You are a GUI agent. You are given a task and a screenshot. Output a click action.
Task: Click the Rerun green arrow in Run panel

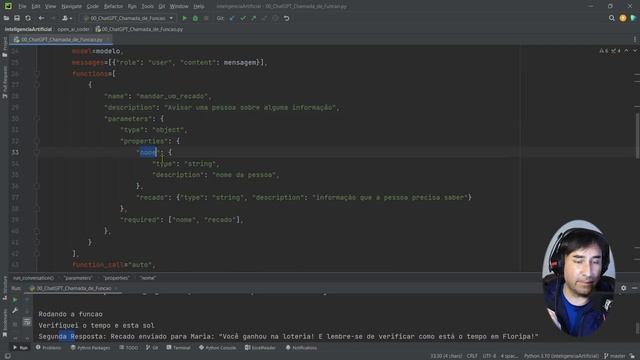15,300
